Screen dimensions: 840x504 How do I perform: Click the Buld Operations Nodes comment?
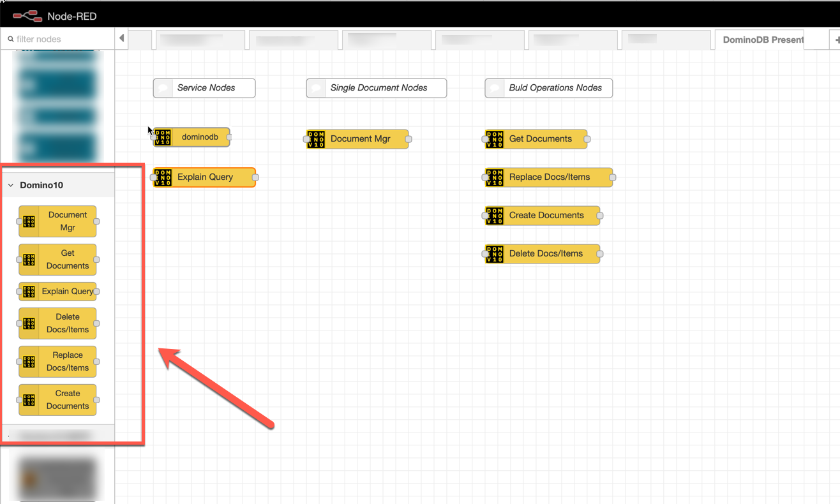tap(549, 88)
